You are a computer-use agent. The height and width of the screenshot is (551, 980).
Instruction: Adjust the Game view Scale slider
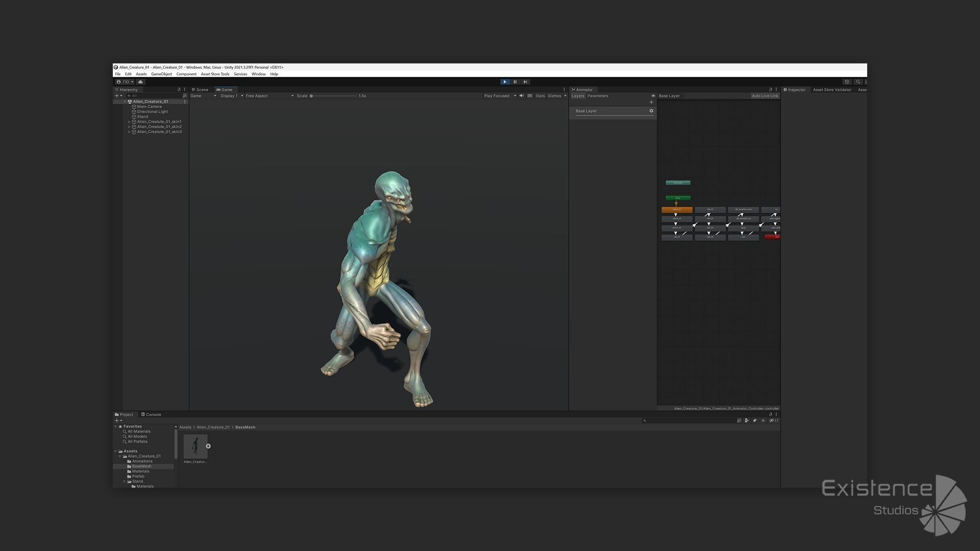click(334, 96)
